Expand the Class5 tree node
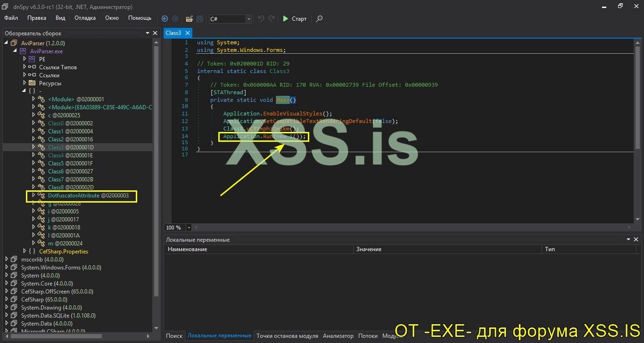Image resolution: width=644 pixels, height=343 pixels. pyautogui.click(x=34, y=163)
